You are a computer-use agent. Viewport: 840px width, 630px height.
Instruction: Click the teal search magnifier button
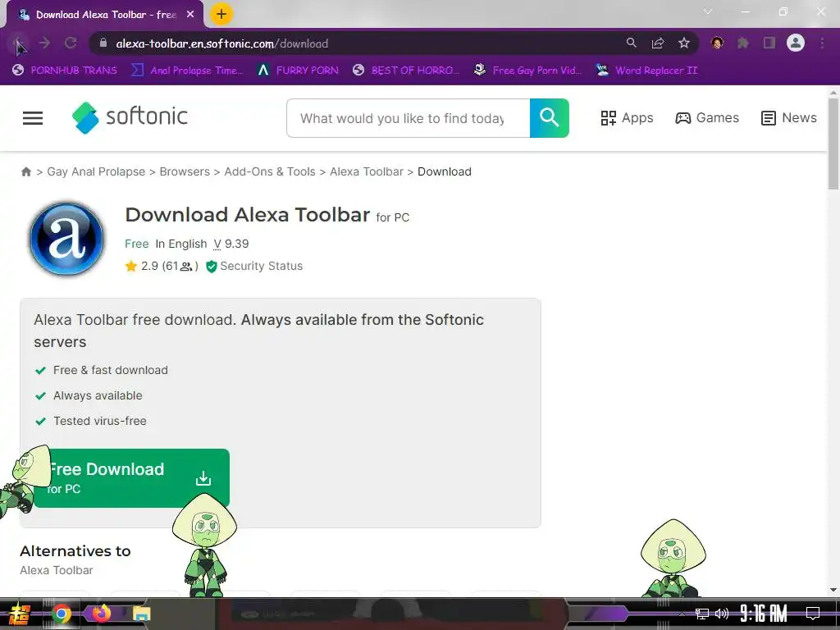coord(549,118)
